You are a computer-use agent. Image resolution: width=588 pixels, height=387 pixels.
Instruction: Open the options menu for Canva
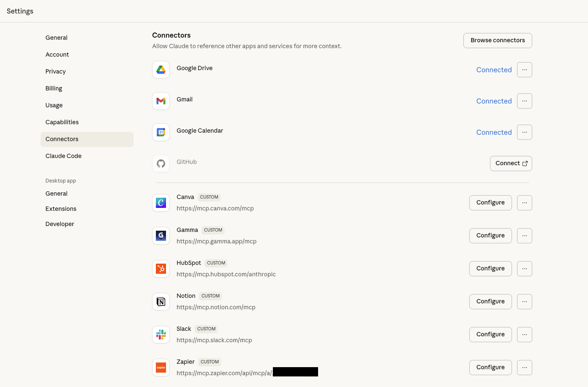tap(524, 202)
